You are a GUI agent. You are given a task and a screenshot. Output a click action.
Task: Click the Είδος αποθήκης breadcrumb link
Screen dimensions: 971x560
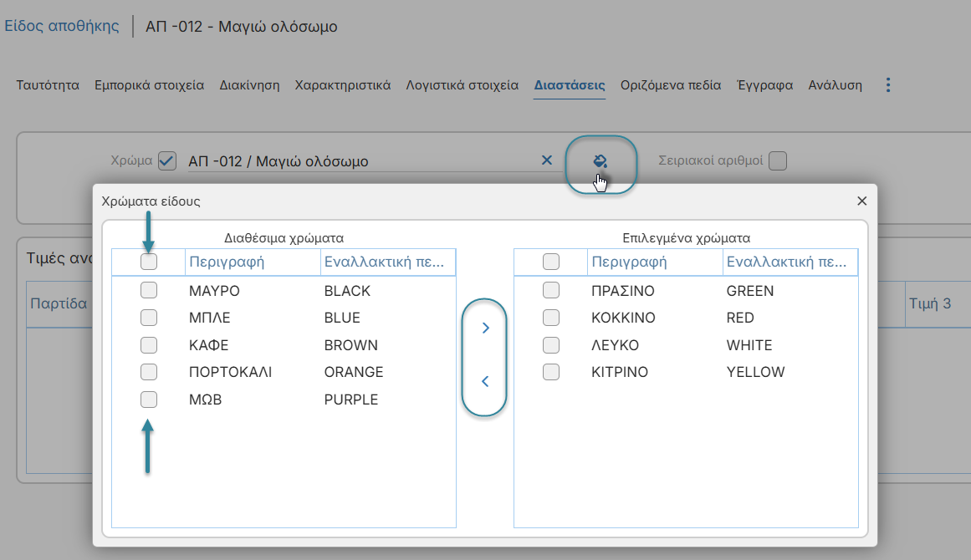point(62,26)
